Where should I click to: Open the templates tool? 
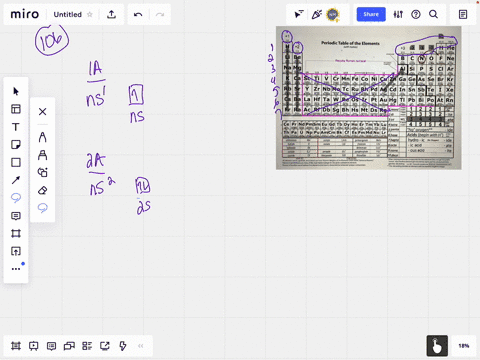16,109
